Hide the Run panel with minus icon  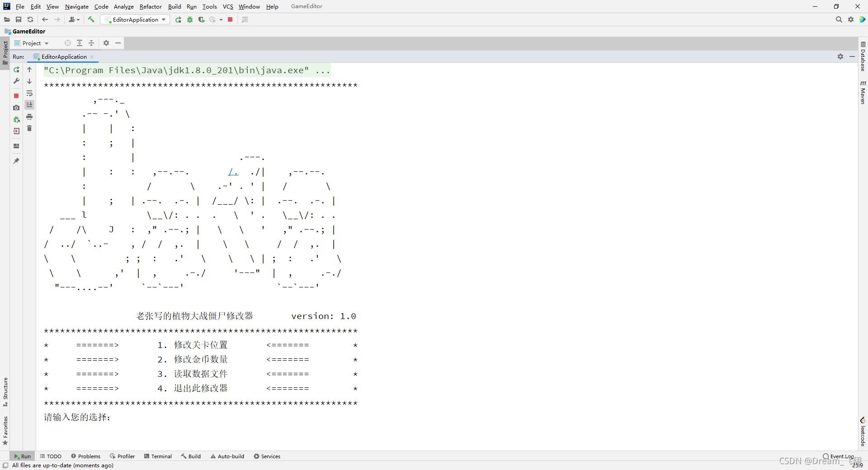point(852,56)
